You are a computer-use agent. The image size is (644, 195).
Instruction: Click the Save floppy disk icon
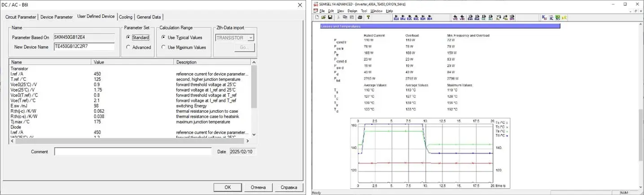[x=330, y=18]
